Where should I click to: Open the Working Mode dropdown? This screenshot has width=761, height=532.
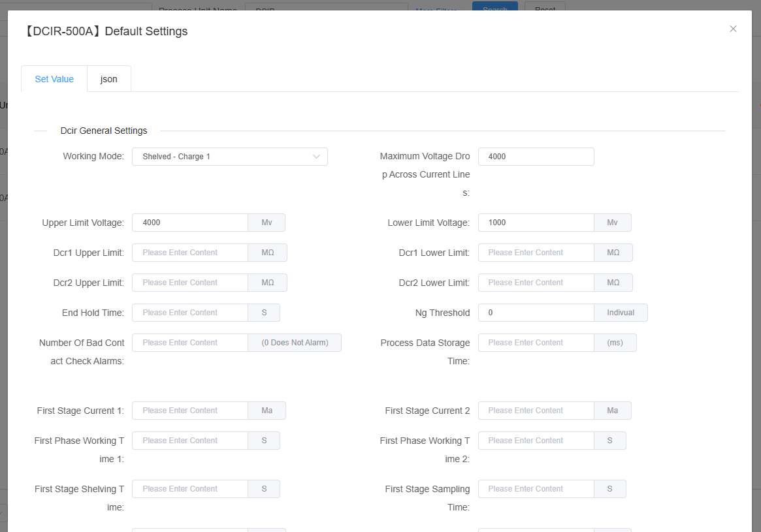click(x=229, y=157)
